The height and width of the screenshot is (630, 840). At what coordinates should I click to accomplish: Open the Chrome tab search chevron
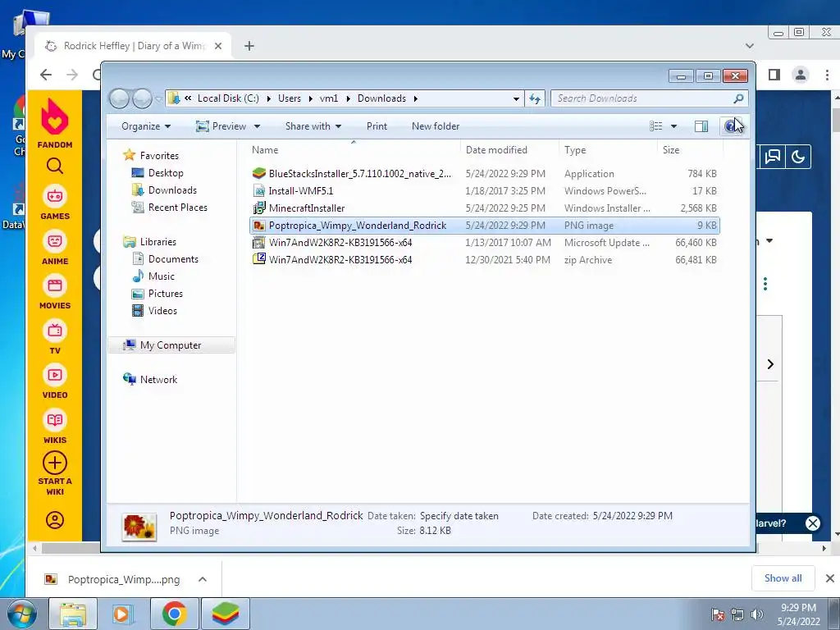(x=750, y=46)
